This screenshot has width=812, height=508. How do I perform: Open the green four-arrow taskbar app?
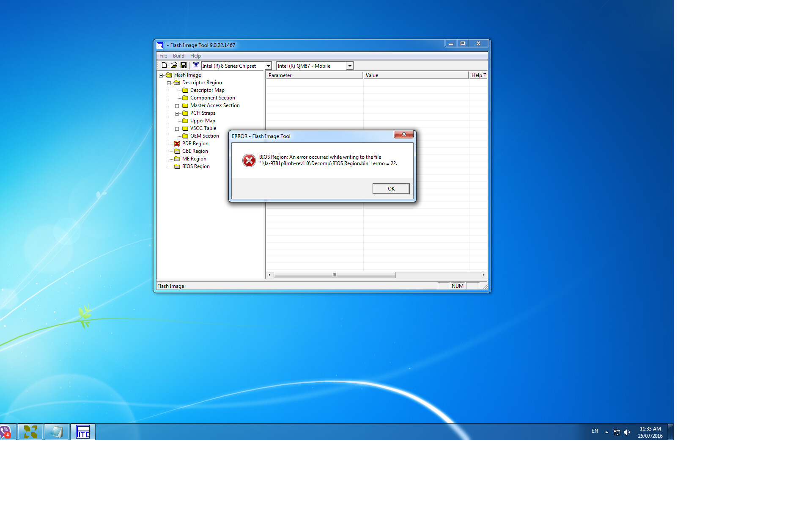[x=30, y=432]
